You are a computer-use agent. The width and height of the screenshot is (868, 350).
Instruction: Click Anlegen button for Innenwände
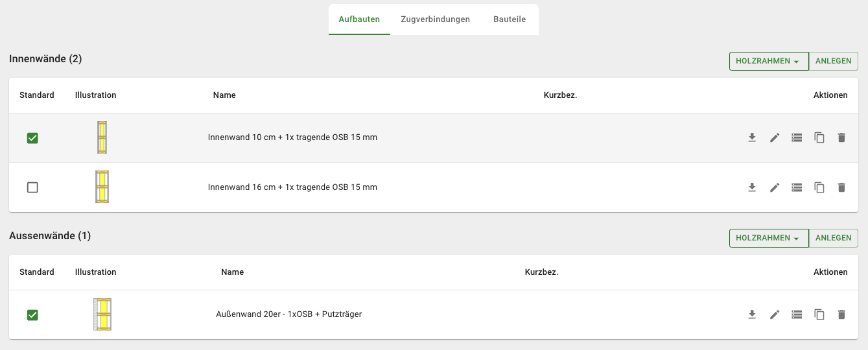click(833, 62)
